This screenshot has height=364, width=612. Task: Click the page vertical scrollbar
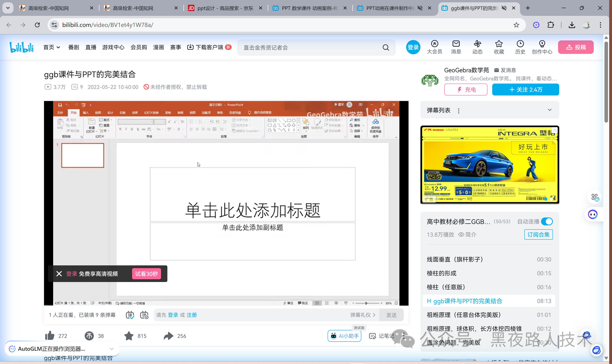[606, 82]
